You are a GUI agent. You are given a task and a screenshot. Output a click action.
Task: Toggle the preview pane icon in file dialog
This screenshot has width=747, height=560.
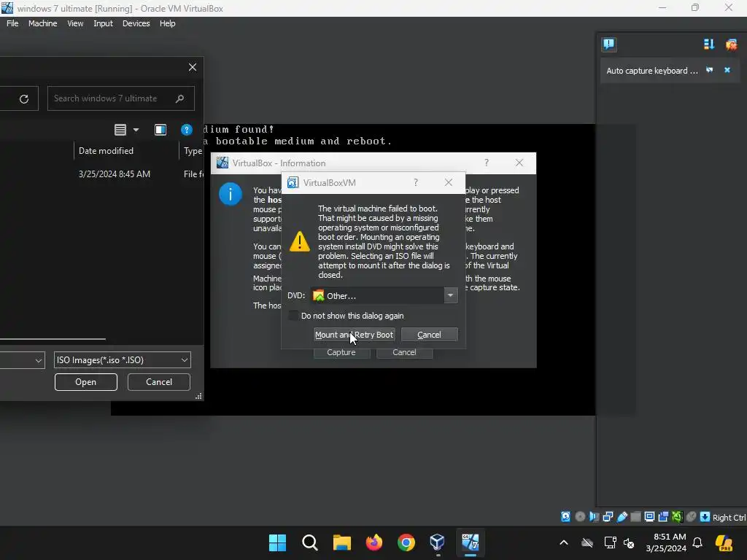pos(160,130)
